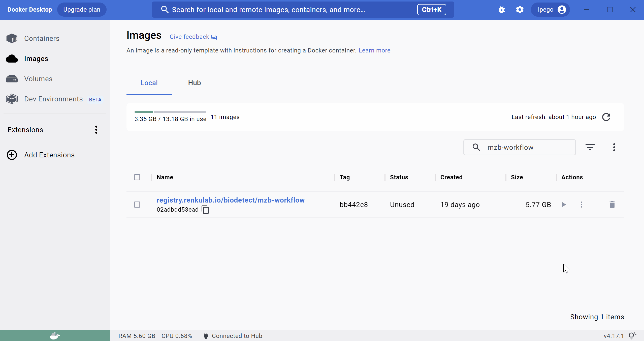This screenshot has height=341, width=644.
Task: Maximize the Docker Desktop window
Action: pos(610,10)
